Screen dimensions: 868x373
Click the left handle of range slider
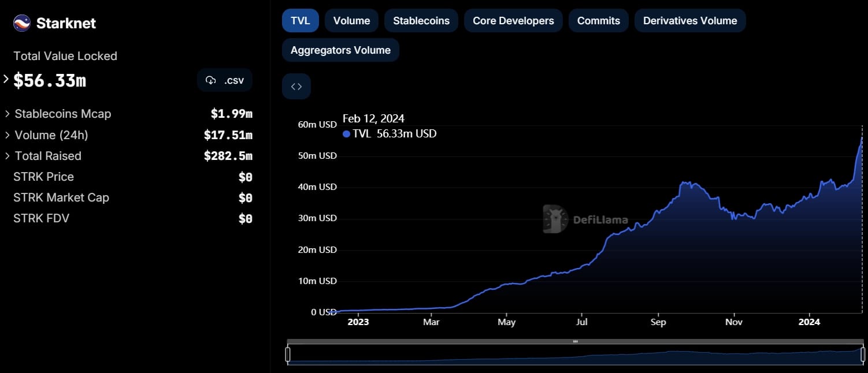pos(288,355)
